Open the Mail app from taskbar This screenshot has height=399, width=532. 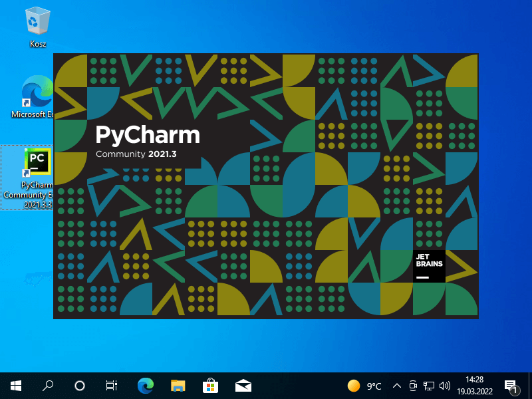click(243, 386)
